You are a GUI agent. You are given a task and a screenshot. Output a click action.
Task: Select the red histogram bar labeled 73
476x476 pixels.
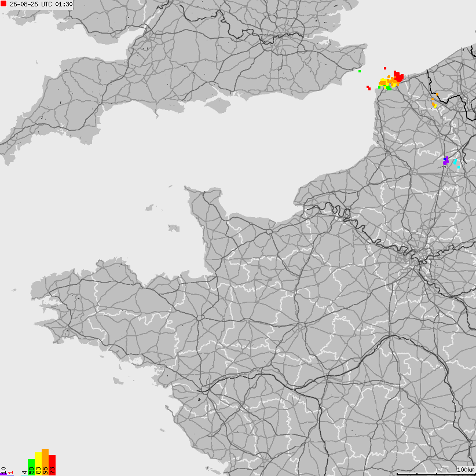(x=52, y=465)
